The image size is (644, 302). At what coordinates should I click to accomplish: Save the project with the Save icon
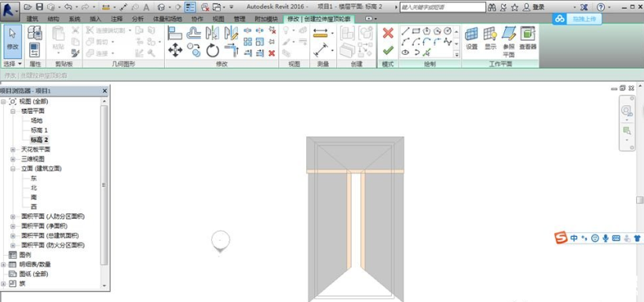(39, 7)
